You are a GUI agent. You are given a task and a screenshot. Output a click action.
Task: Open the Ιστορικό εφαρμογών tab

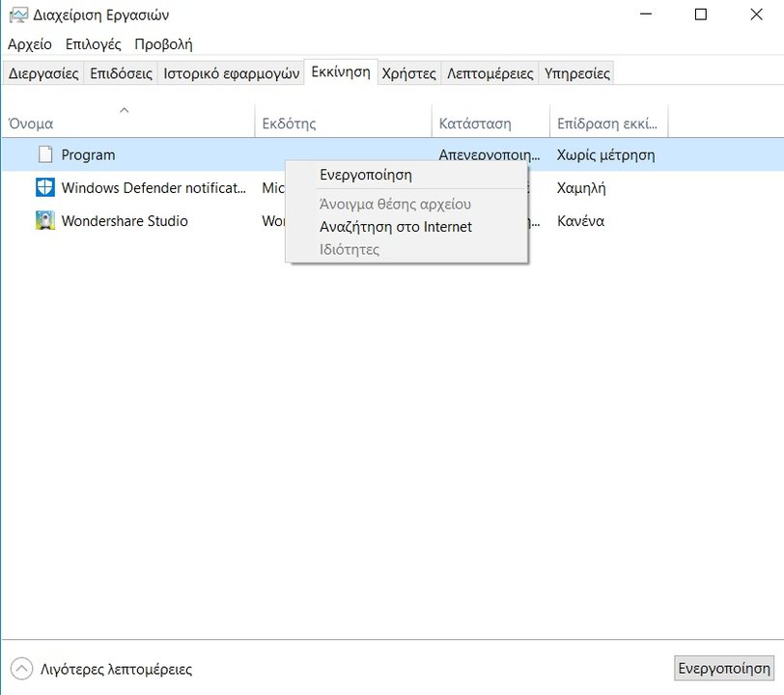click(231, 73)
